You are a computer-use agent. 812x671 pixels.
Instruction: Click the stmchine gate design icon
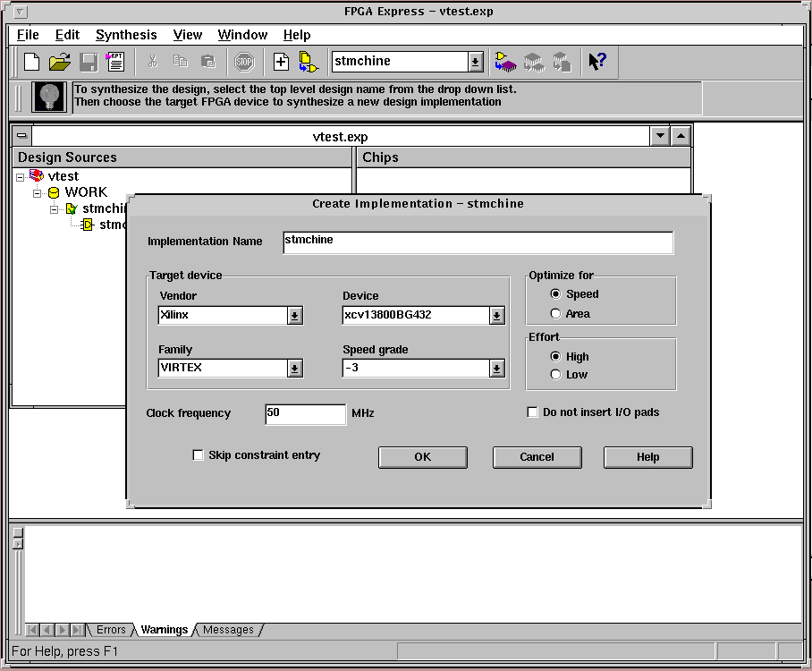tap(88, 225)
